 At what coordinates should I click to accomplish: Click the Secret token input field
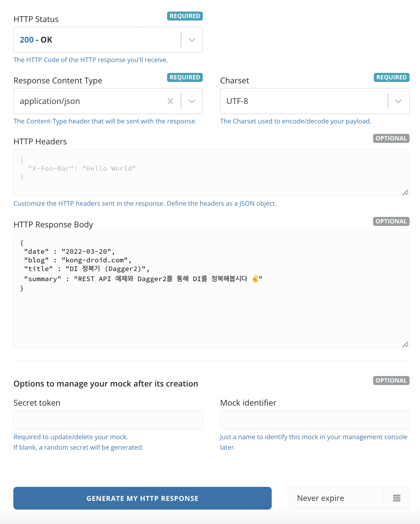pos(108,420)
